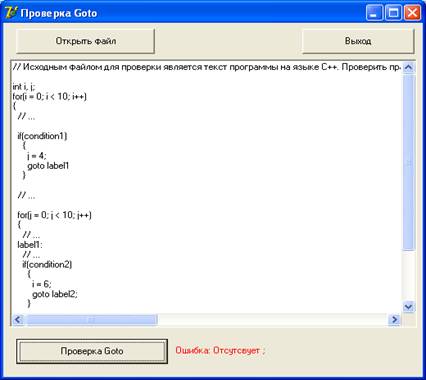Click the vertical scrollbar thumb
This screenshot has height=380, width=426.
408,162
